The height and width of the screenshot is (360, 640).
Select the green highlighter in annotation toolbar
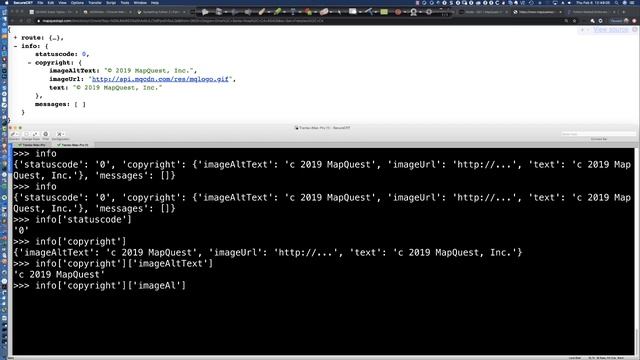[278, 12]
